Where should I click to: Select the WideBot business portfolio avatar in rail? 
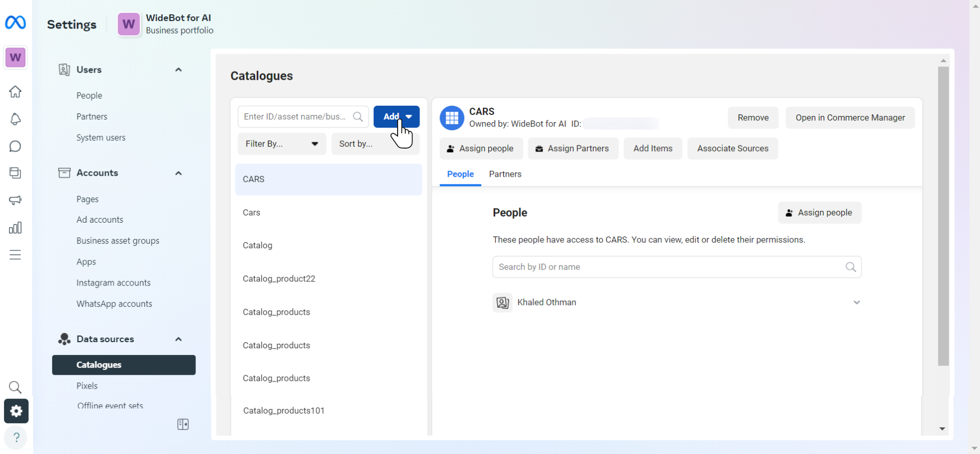tap(15, 57)
